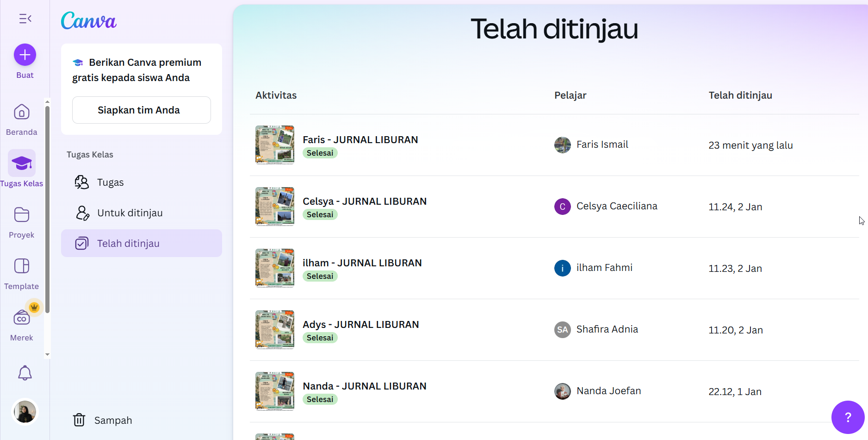
Task: Click Celsya Caeciliana purple C avatar
Action: pyautogui.click(x=563, y=207)
